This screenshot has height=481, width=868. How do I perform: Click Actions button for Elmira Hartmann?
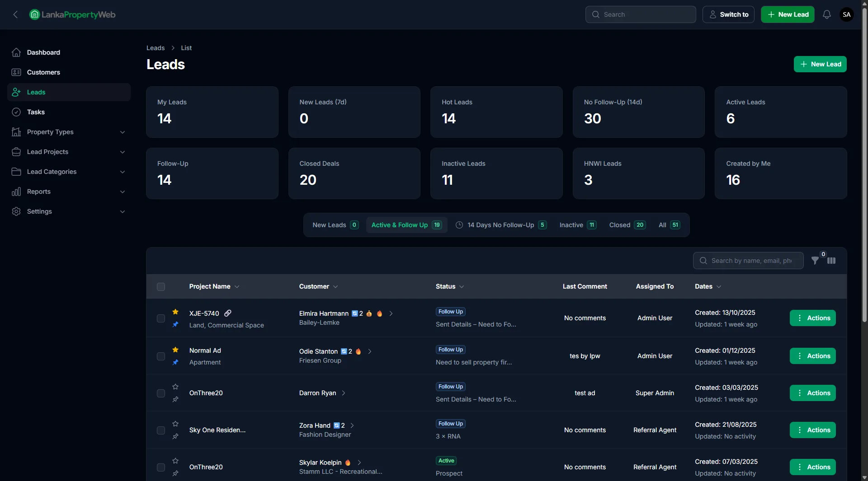(x=812, y=318)
